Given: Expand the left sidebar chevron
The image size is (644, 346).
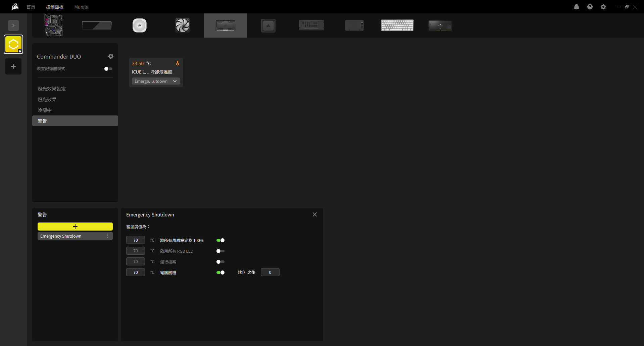Looking at the screenshot, I should coord(13,26).
